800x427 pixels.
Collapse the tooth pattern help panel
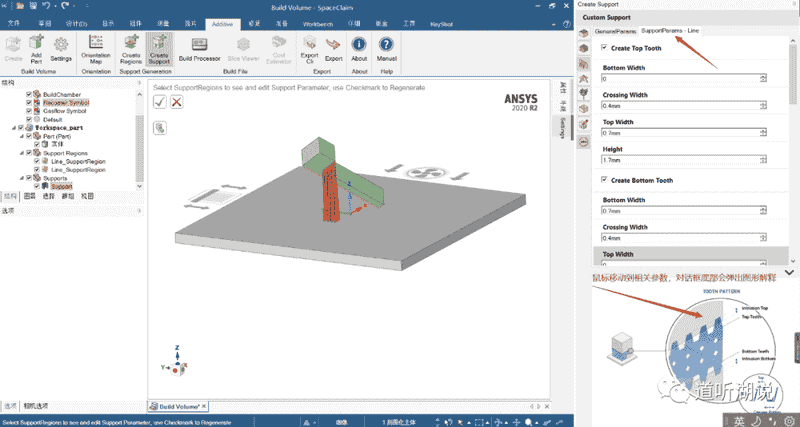click(x=789, y=272)
